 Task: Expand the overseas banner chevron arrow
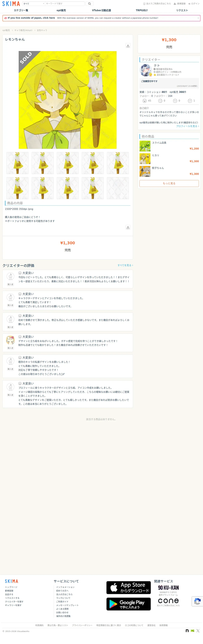tap(198, 18)
